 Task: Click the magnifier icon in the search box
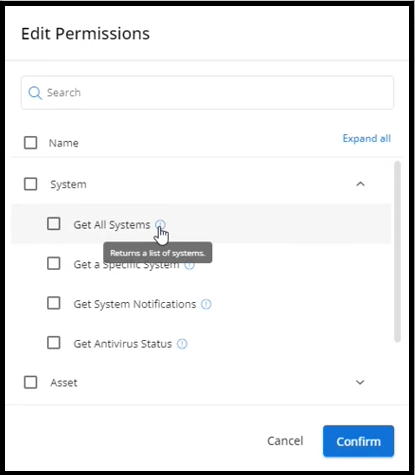[35, 93]
